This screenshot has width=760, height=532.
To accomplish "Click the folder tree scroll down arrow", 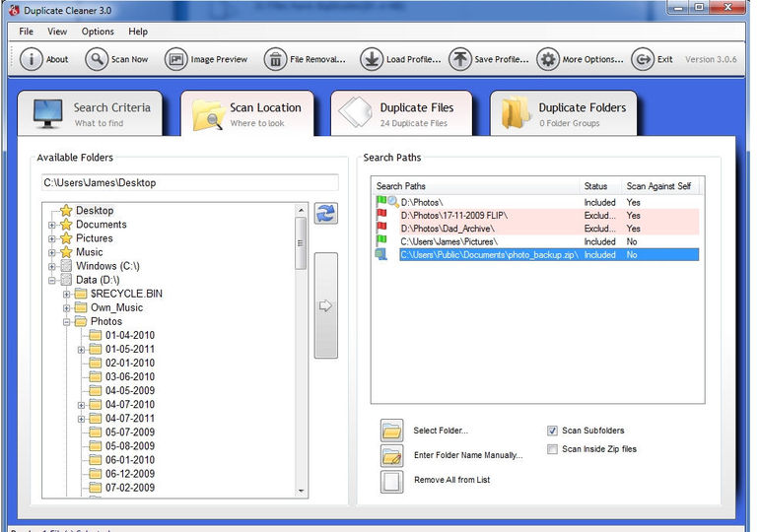I will [x=301, y=491].
